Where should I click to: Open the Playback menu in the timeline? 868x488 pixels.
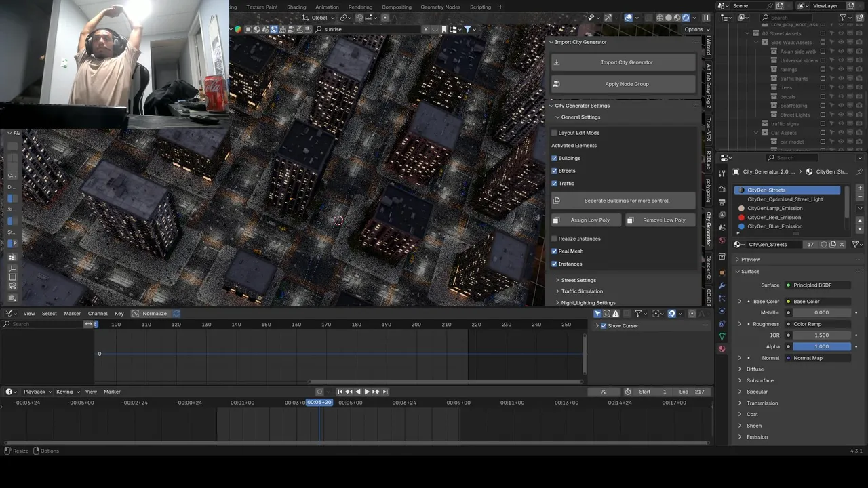pyautogui.click(x=35, y=392)
